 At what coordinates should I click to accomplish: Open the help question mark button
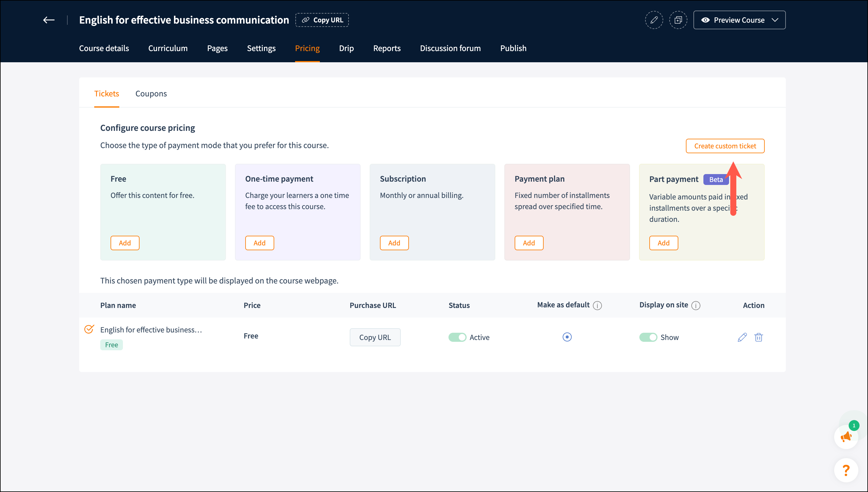tap(846, 470)
